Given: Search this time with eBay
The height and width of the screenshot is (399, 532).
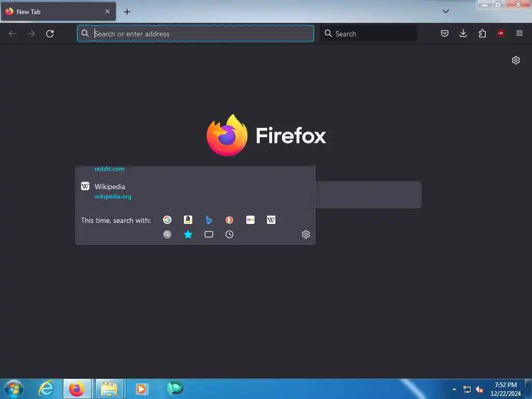Looking at the screenshot, I should (250, 220).
